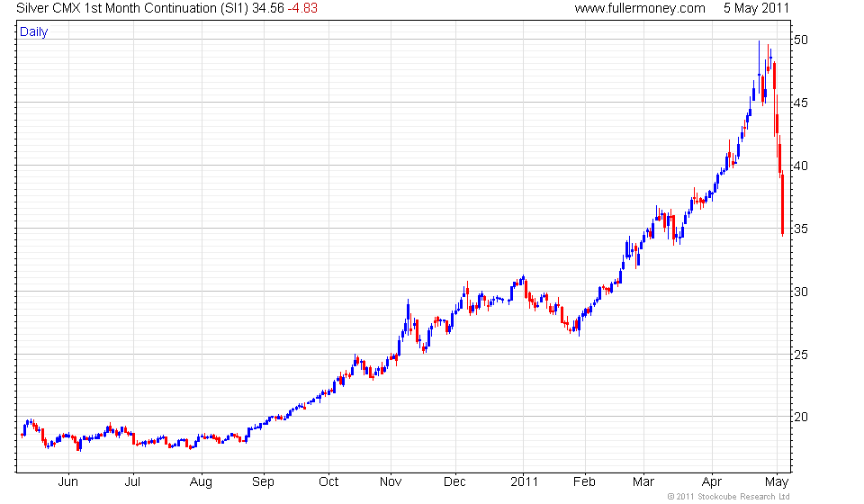Image resolution: width=864 pixels, height=504 pixels.
Task: Select the Mar month axis label
Action: (x=643, y=482)
